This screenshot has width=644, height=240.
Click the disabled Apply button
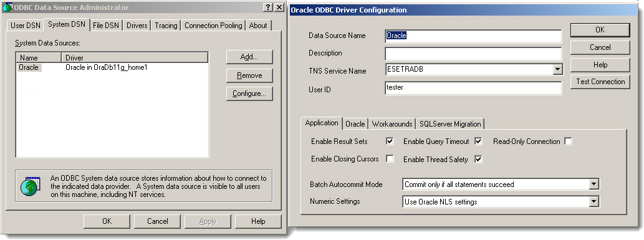tap(208, 221)
